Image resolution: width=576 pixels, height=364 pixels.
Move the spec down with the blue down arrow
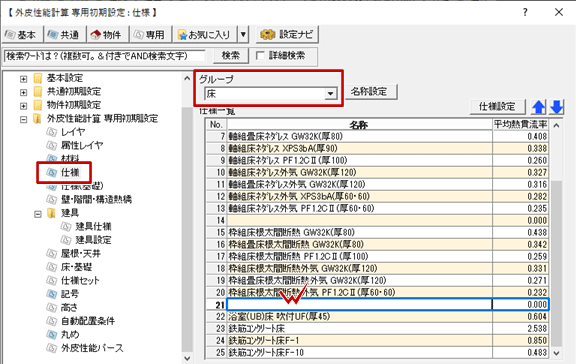556,107
